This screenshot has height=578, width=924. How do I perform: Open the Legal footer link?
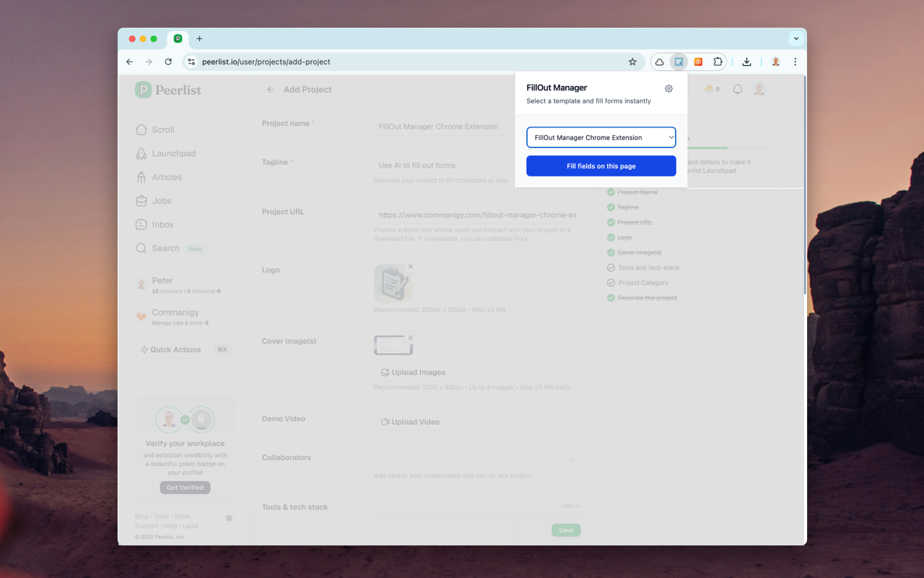click(191, 526)
